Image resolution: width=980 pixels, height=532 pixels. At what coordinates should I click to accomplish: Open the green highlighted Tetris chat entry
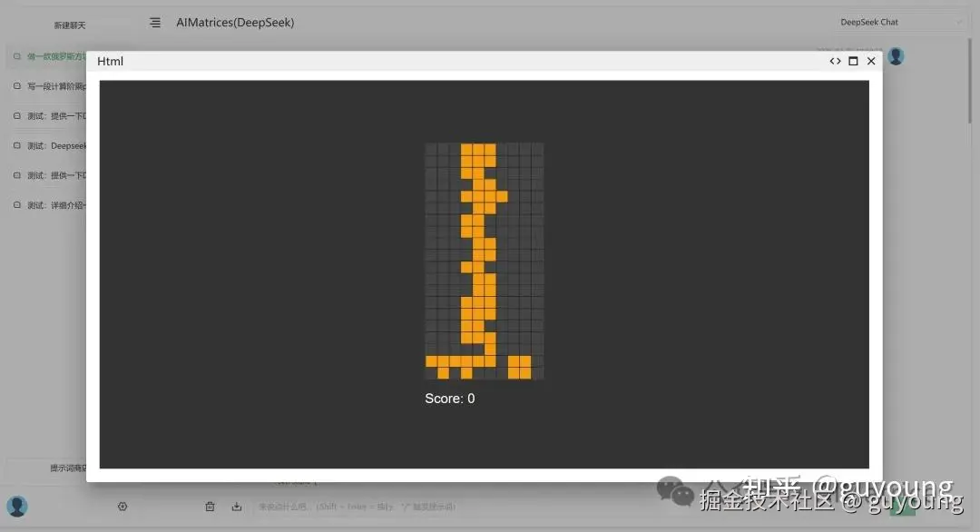coord(47,56)
